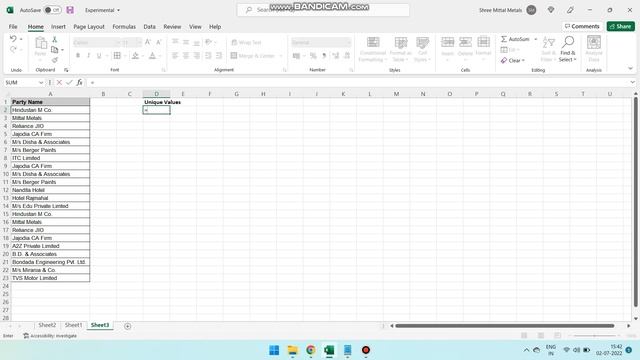Click the Insert Function fx icon

click(x=80, y=82)
